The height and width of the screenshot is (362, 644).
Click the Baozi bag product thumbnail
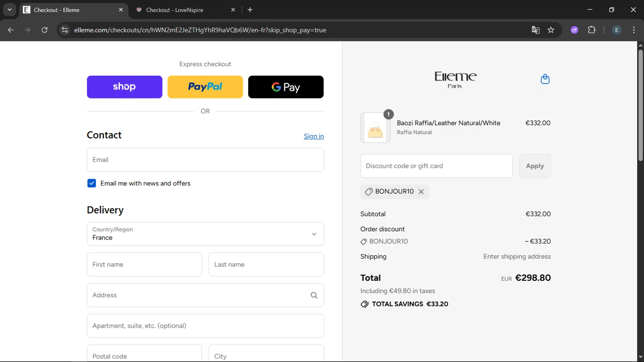375,128
